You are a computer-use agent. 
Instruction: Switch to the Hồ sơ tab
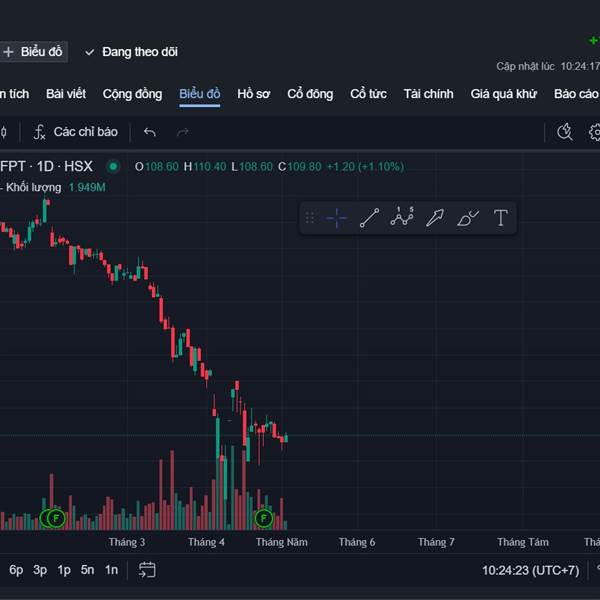pos(253,94)
